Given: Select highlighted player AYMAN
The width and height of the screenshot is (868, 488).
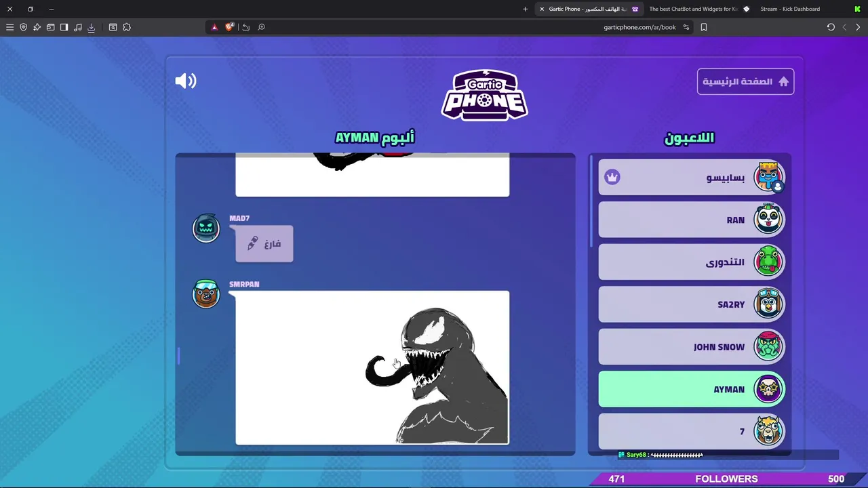Looking at the screenshot, I should click(x=692, y=389).
